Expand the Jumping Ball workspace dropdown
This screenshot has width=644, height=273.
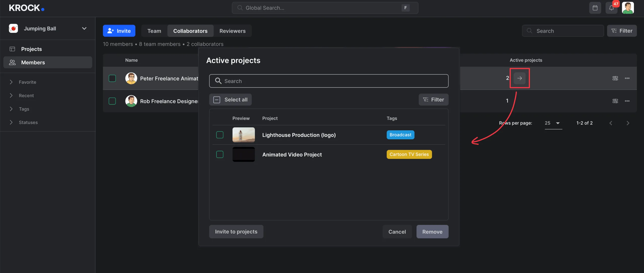point(84,28)
